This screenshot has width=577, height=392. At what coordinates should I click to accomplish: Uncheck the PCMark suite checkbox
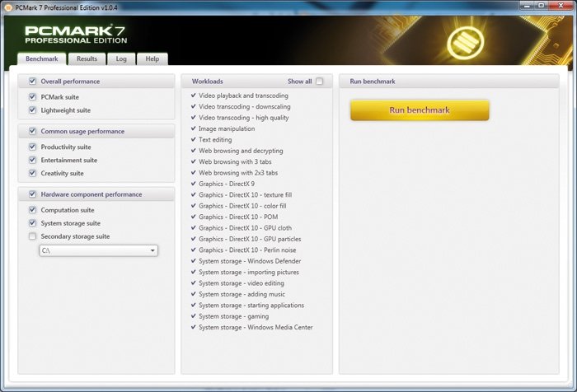pyautogui.click(x=32, y=97)
